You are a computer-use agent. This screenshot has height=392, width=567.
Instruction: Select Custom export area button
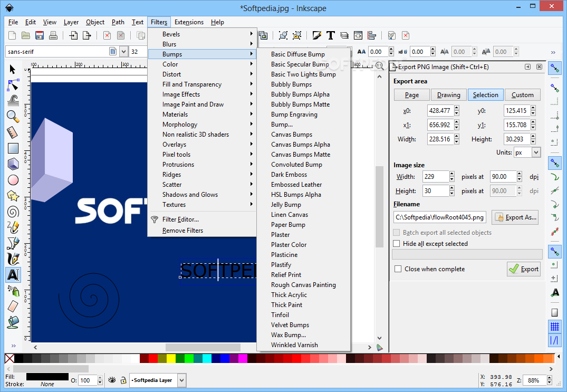tap(522, 95)
